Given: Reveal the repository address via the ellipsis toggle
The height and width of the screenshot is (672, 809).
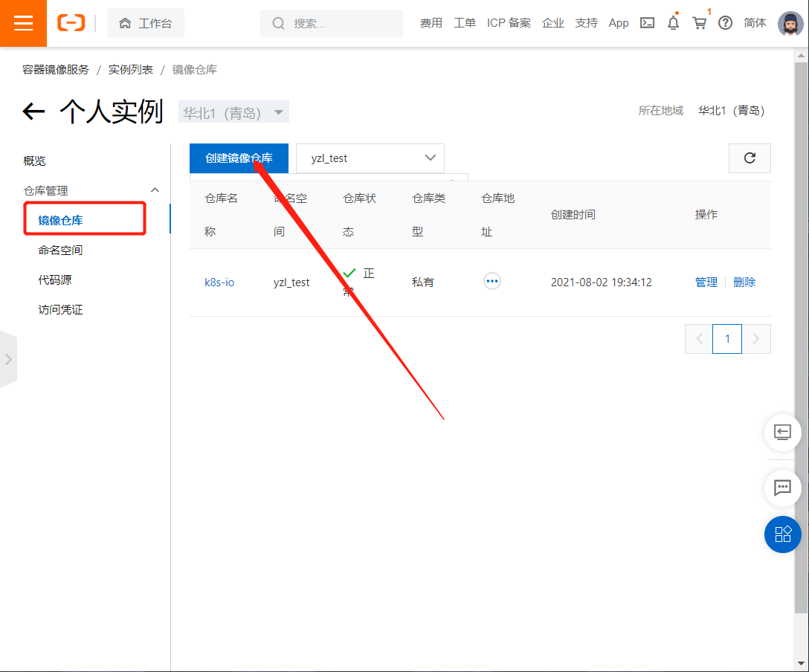Looking at the screenshot, I should point(491,281).
